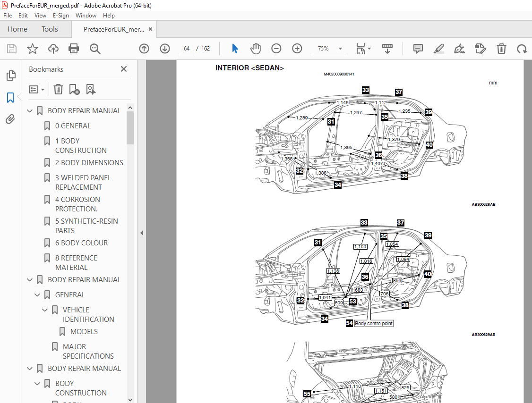Jump to MODELS bookmark

tap(84, 332)
